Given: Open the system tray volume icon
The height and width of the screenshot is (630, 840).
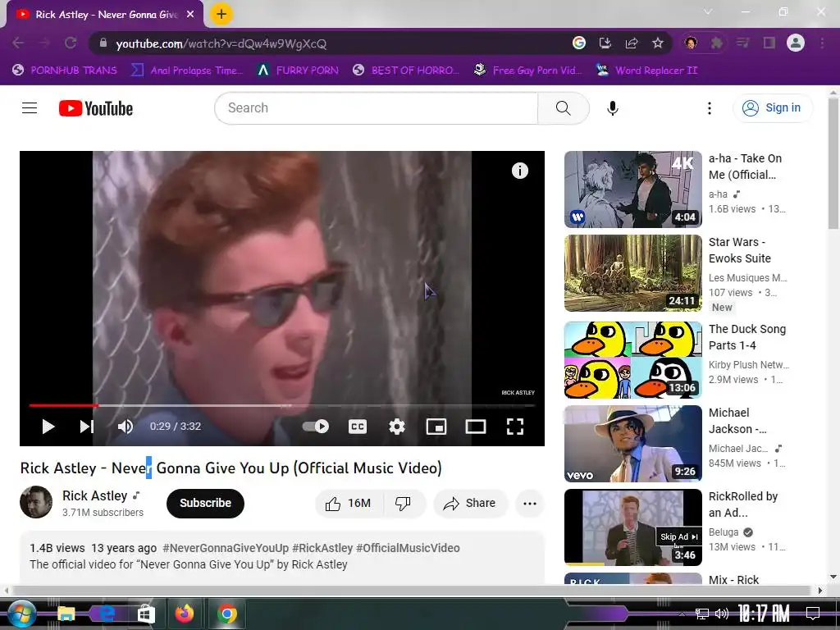Looking at the screenshot, I should coord(722,614).
